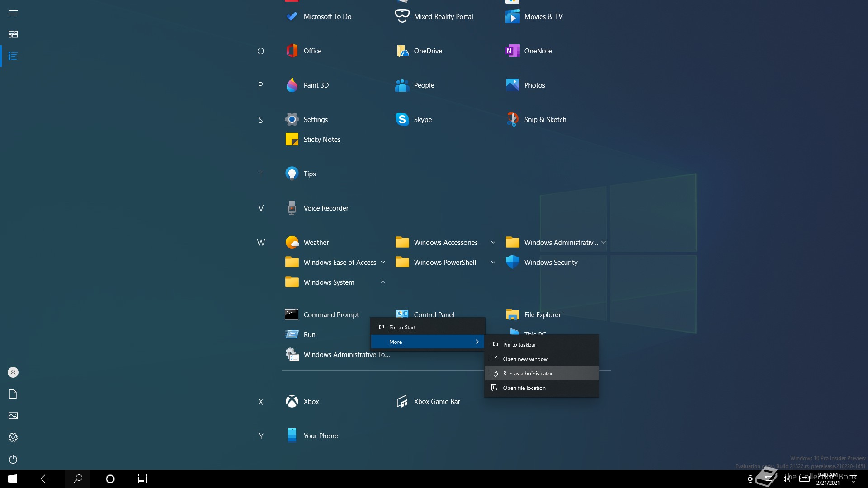Viewport: 868px width, 488px height.
Task: Open the Run dialog icon
Action: [x=292, y=334]
